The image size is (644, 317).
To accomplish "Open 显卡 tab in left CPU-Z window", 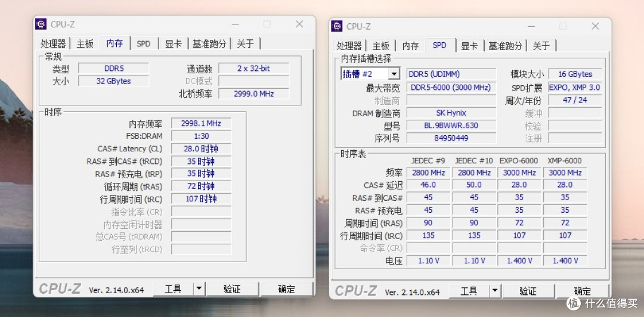I will point(173,43).
